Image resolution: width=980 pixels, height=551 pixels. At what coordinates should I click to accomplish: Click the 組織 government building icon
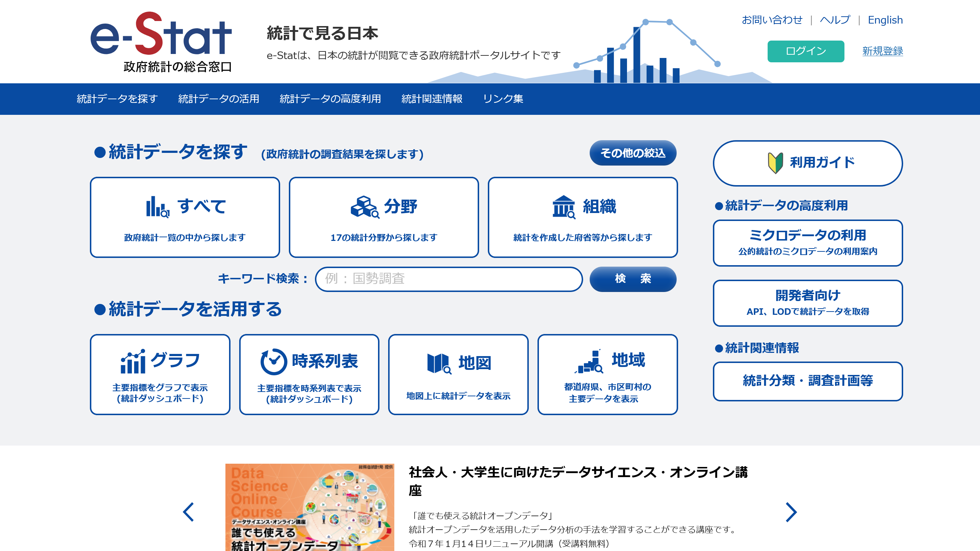[564, 207]
